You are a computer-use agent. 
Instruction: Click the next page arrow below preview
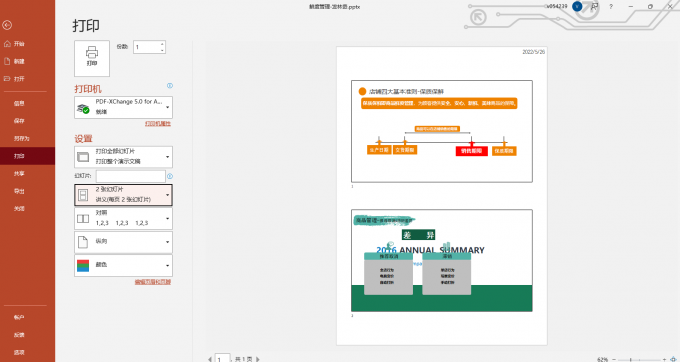click(258, 359)
